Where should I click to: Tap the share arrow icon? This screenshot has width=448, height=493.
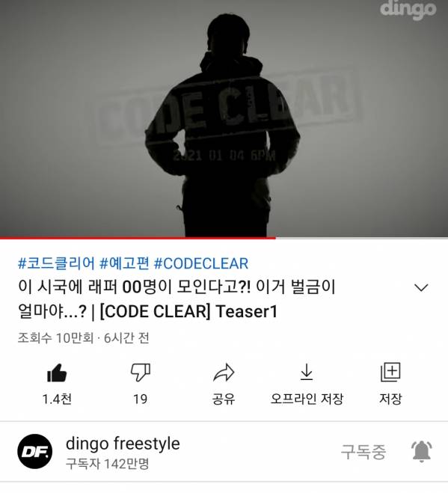(x=224, y=373)
